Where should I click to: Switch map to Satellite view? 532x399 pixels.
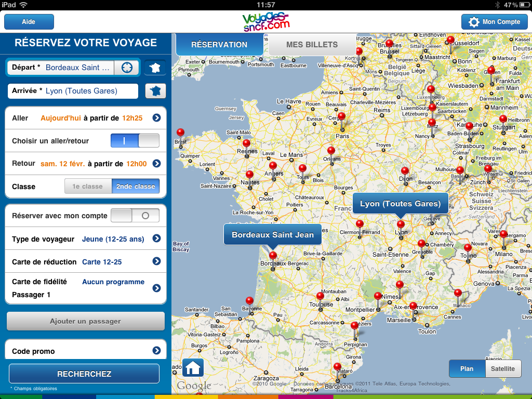point(503,369)
